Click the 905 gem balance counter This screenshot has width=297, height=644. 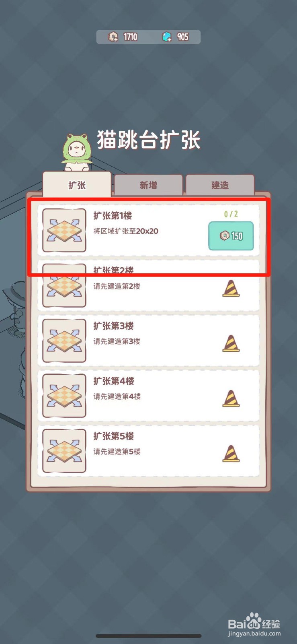(183, 37)
